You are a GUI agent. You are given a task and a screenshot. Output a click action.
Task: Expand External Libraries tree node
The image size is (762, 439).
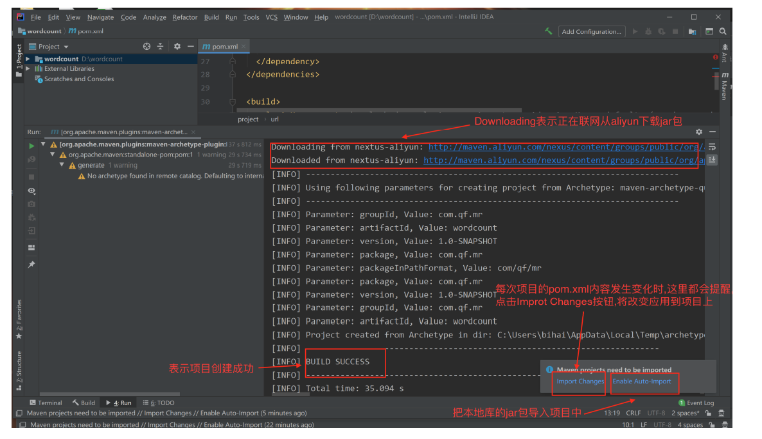tap(28, 69)
